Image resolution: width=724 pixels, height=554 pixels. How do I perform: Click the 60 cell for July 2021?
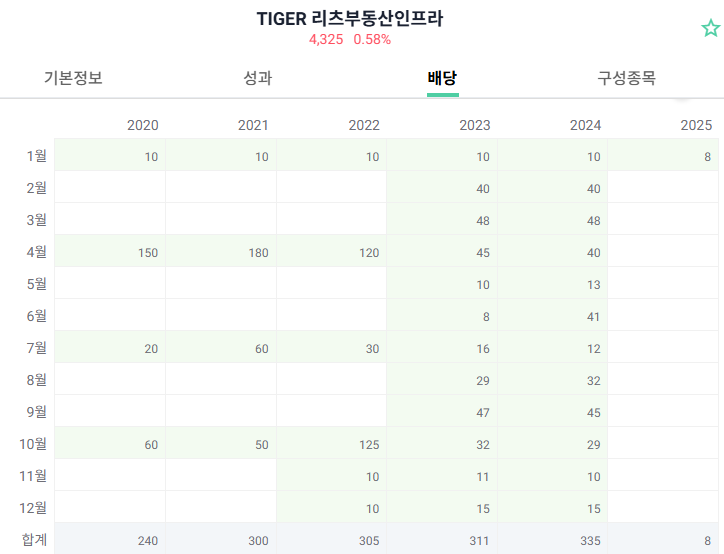pyautogui.click(x=221, y=347)
